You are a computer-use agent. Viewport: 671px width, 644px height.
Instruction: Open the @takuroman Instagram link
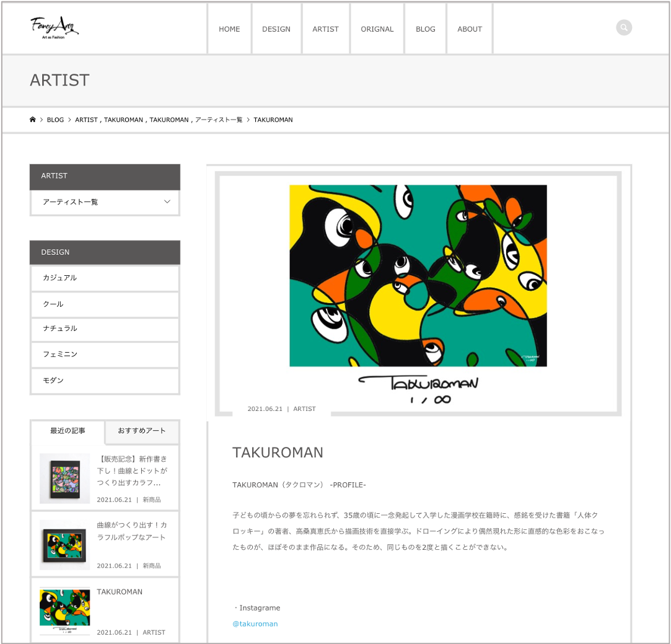[x=255, y=624]
